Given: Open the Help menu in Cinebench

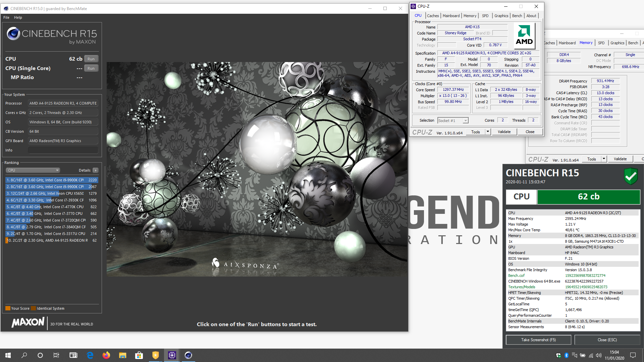Looking at the screenshot, I should [x=18, y=17].
